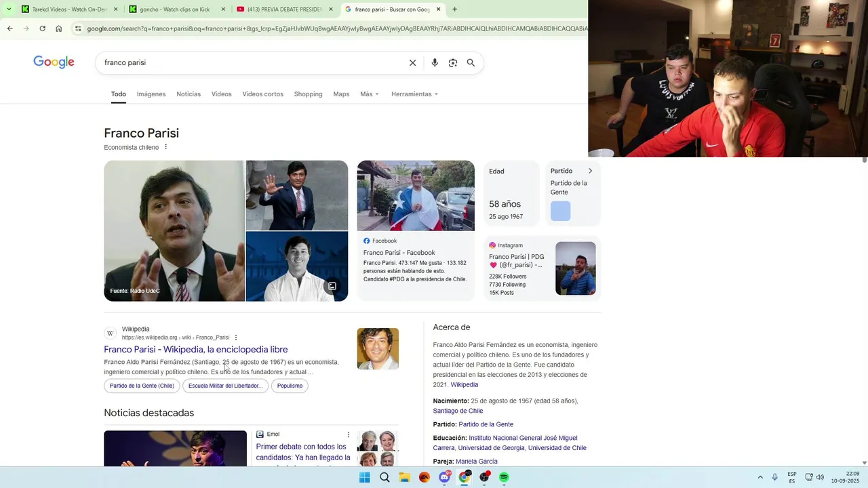This screenshot has width=868, height=488.
Task: Click the browser address bar URL
Action: (337, 28)
